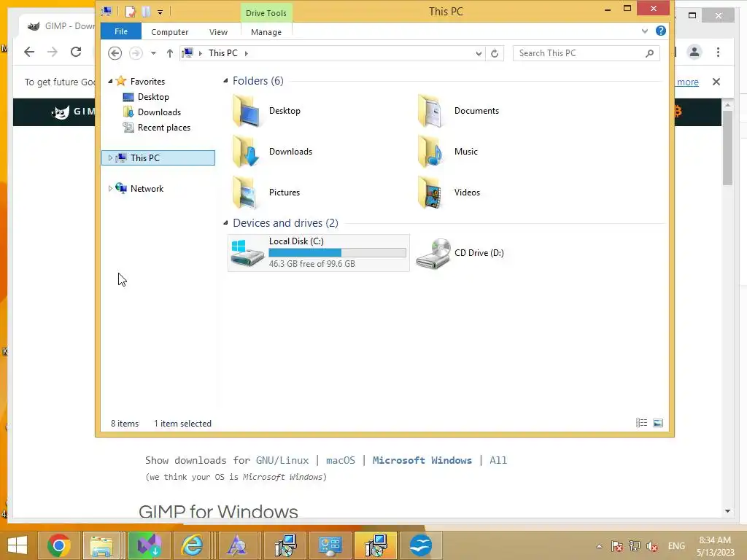Open the Manage ribbon tab

tap(266, 32)
